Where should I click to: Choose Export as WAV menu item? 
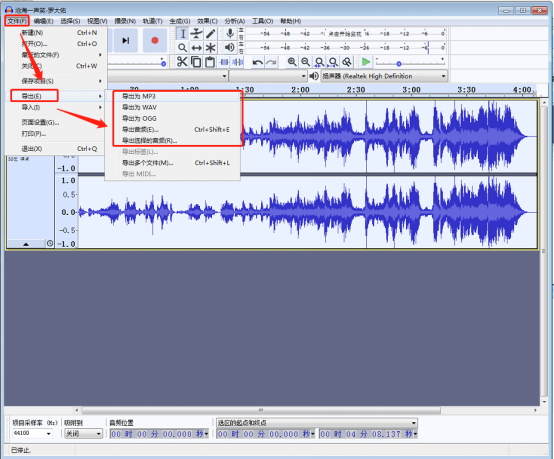pos(139,107)
